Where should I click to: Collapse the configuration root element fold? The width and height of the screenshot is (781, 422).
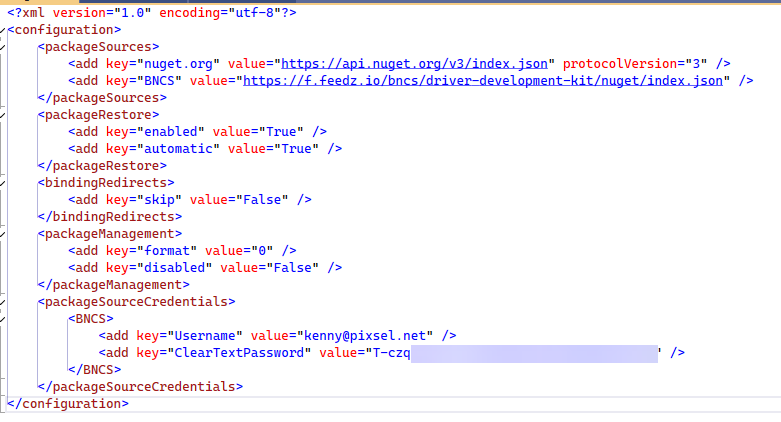[x=4, y=30]
